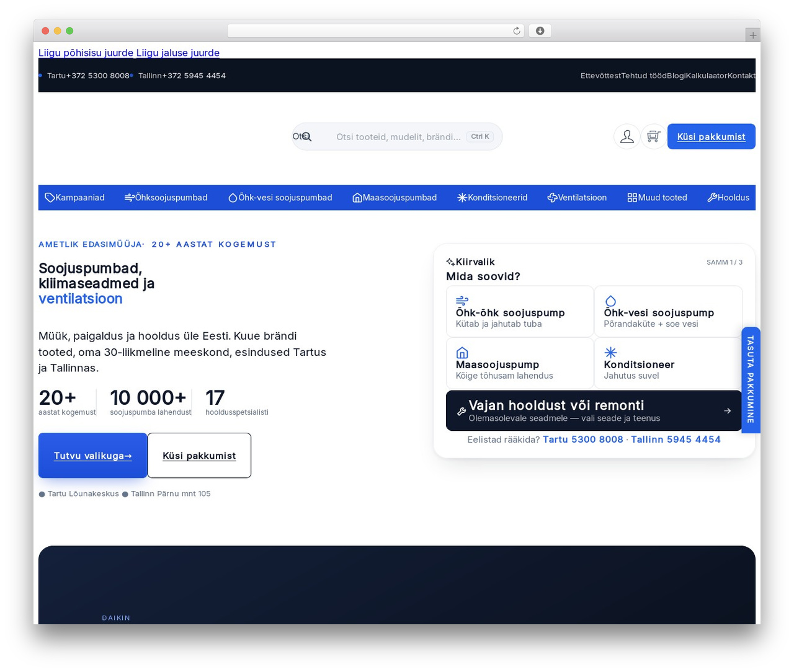The image size is (794, 672).
Task: Reload the page with the browser refresh icon
Action: click(516, 31)
